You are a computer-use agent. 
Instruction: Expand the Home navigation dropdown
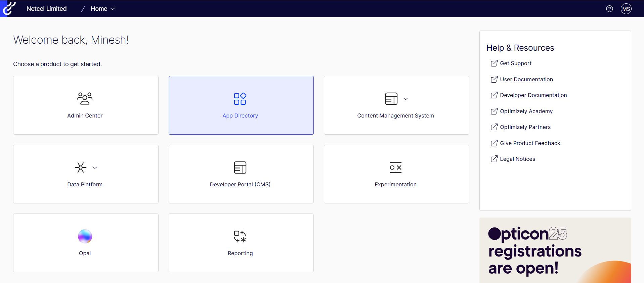(103, 9)
